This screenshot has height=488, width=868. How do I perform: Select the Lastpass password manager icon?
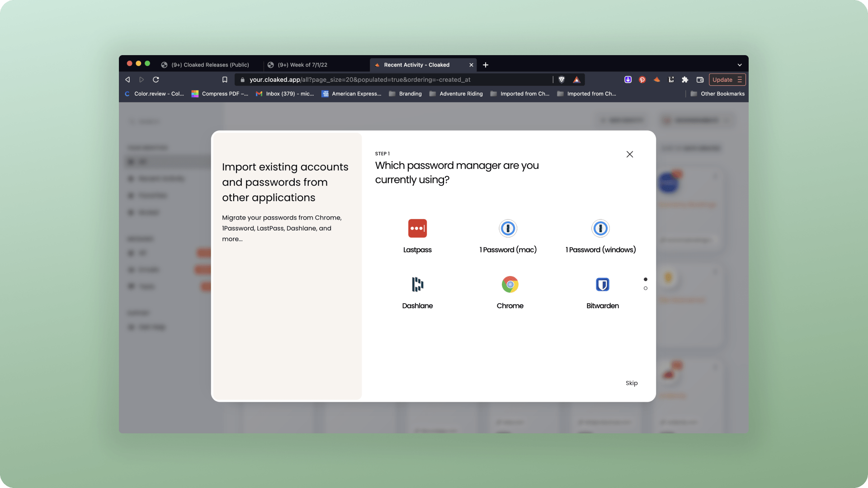tap(417, 228)
